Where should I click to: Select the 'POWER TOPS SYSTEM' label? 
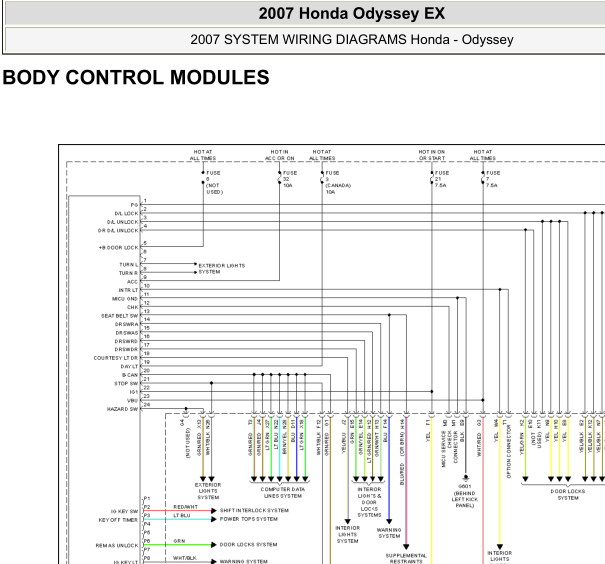coord(249,519)
